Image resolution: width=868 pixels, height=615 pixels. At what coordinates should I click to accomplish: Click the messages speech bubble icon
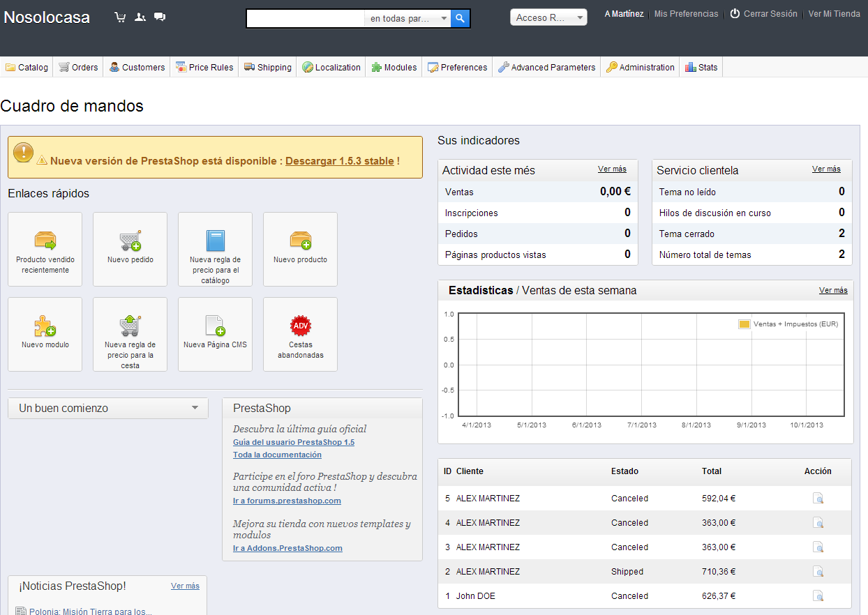[160, 17]
